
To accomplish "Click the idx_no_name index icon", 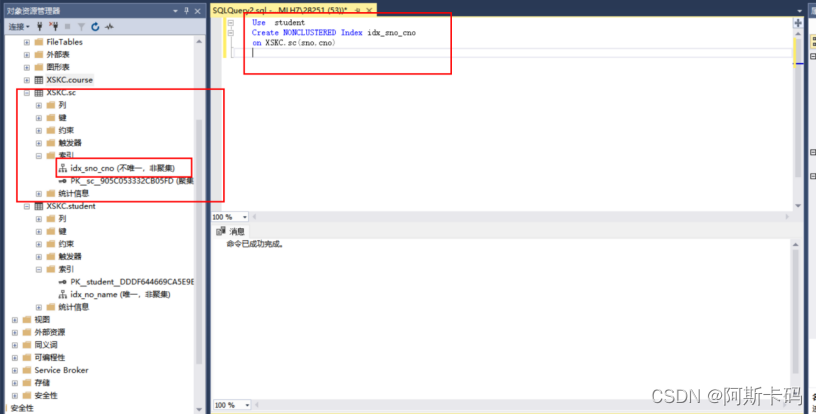I will 63,295.
